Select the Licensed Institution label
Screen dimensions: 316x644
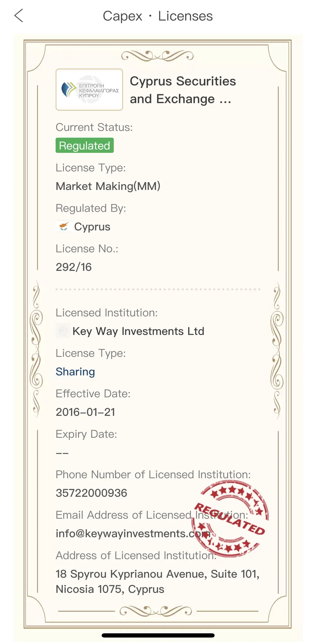107,313
